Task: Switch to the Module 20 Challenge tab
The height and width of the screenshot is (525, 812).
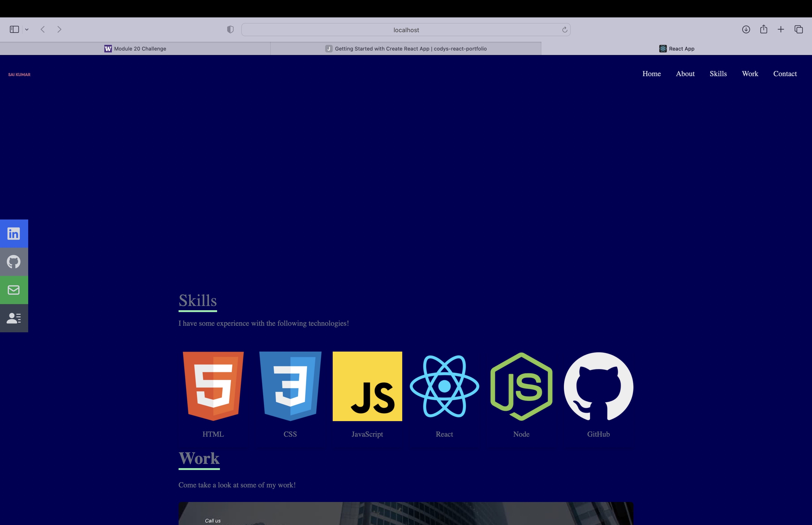Action: (x=139, y=48)
